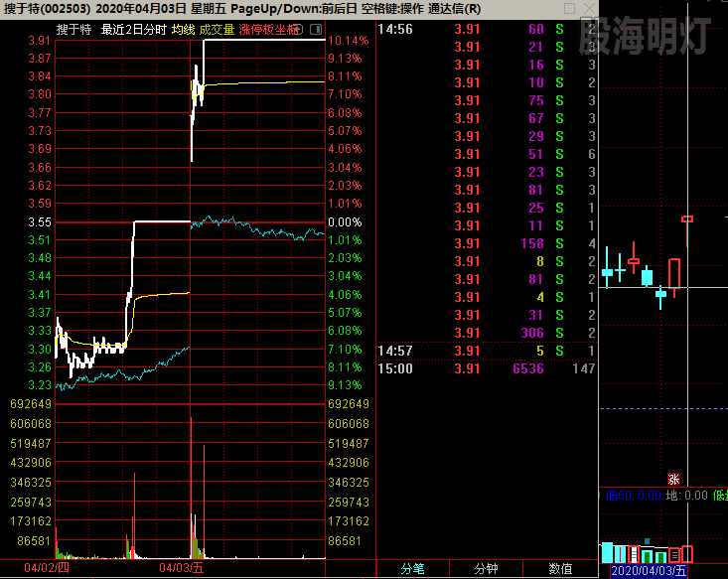The height and width of the screenshot is (579, 728).
Task: Click the 地: 0.00 indicator text
Action: click(686, 496)
